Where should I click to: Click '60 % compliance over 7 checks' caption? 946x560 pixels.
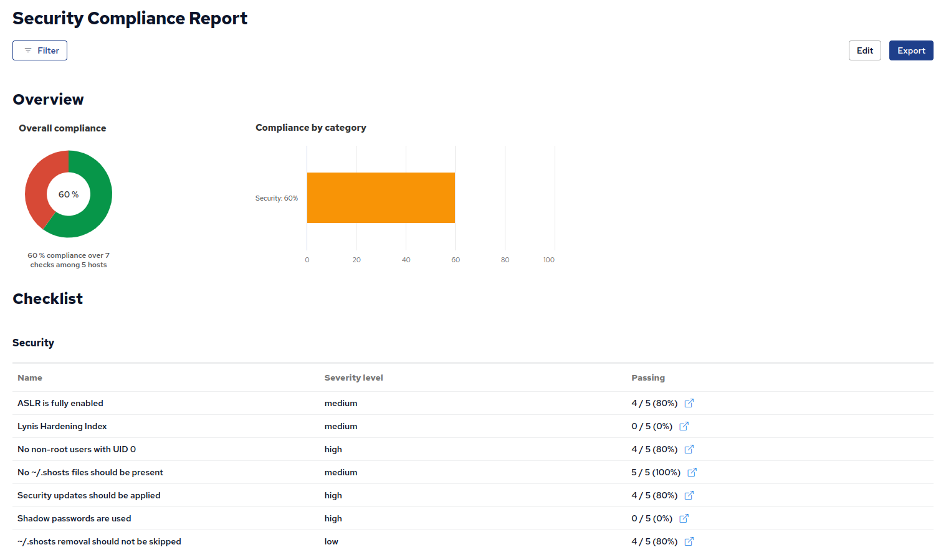click(x=69, y=260)
